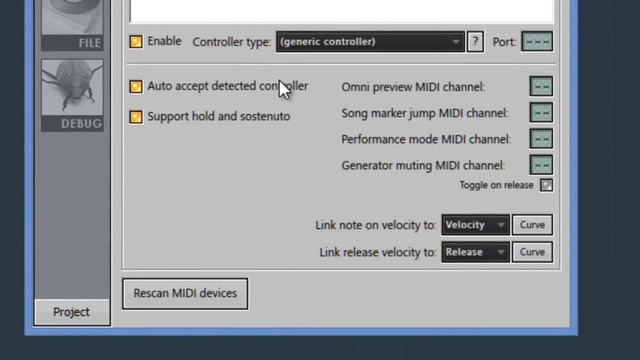Toggle the Enable checkbox
Viewport: 640px width, 360px height.
coord(136,42)
